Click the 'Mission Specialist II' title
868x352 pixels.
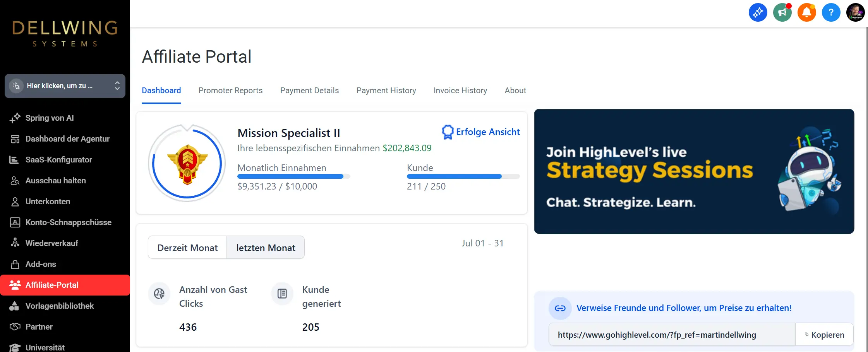[x=289, y=133]
